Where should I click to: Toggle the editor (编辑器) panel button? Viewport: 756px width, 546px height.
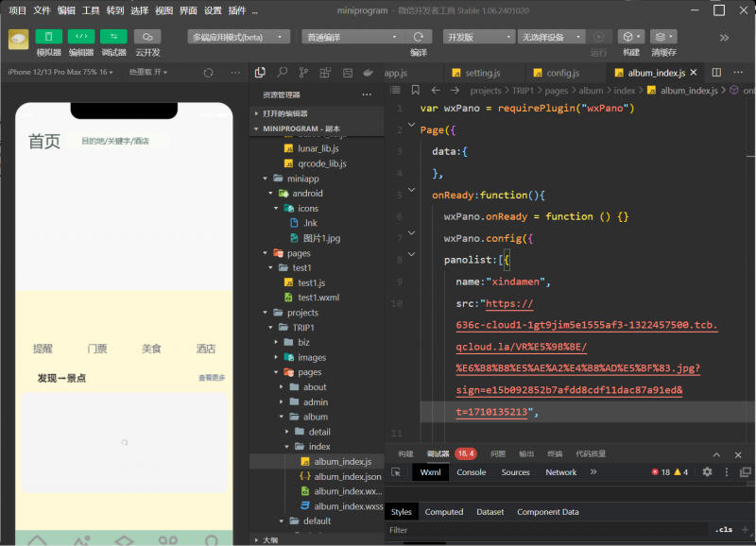81,37
